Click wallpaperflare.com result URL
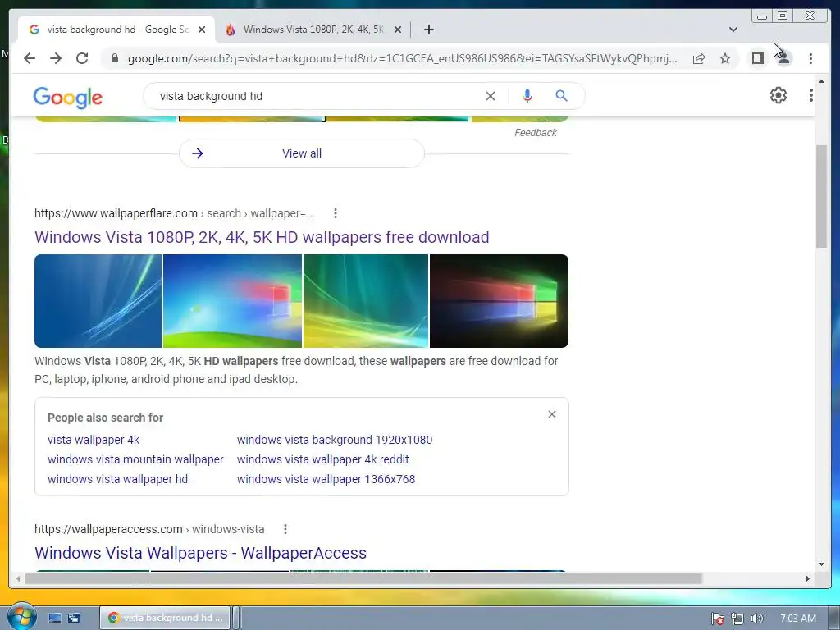 point(175,213)
